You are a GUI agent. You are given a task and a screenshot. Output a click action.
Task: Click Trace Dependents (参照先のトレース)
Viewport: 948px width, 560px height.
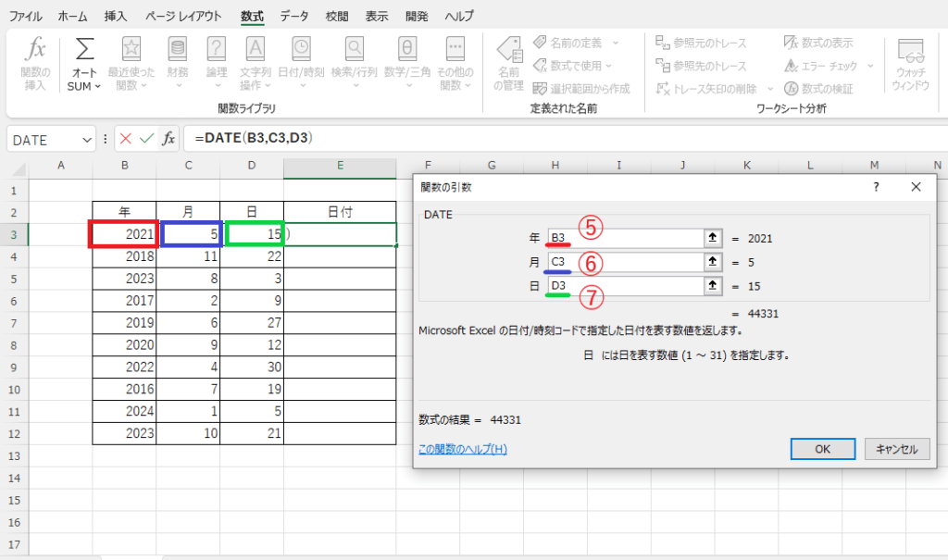pos(702,66)
